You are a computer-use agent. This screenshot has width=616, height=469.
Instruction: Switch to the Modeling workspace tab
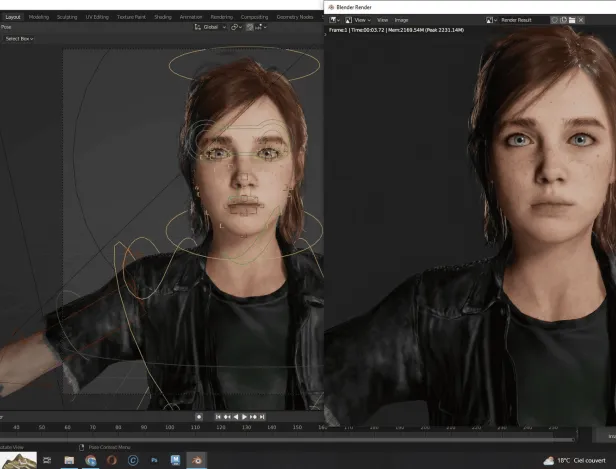tap(39, 17)
